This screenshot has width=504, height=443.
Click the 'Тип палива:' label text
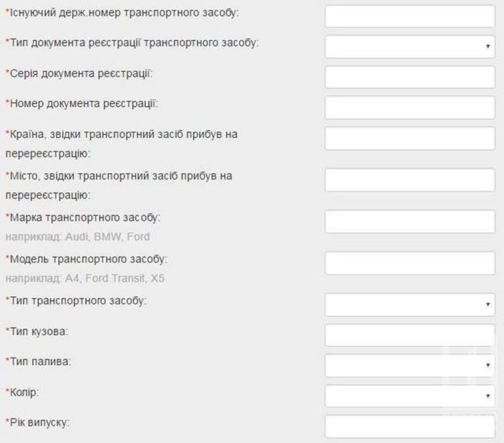point(38,362)
